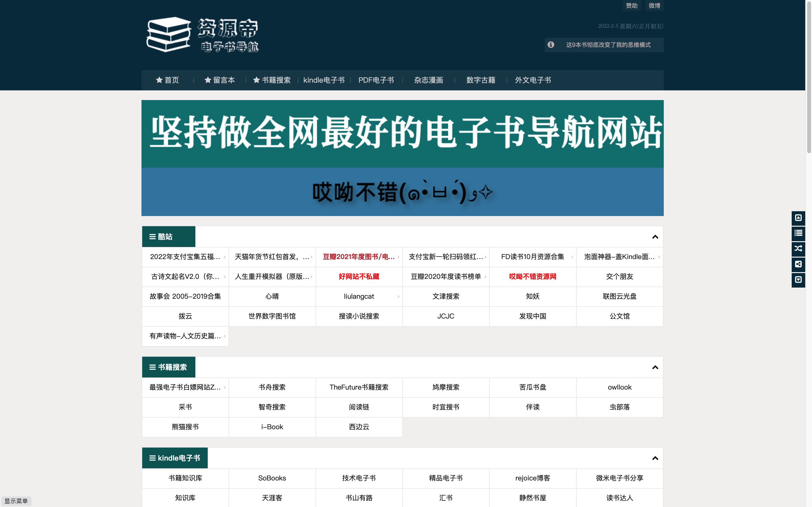The width and height of the screenshot is (812, 507).
Task: Click the scroll-to-top icon on right sidebar
Action: [798, 218]
